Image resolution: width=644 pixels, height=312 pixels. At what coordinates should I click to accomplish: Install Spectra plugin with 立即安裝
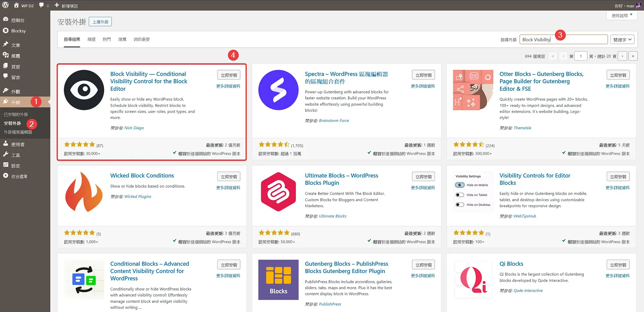pos(424,75)
